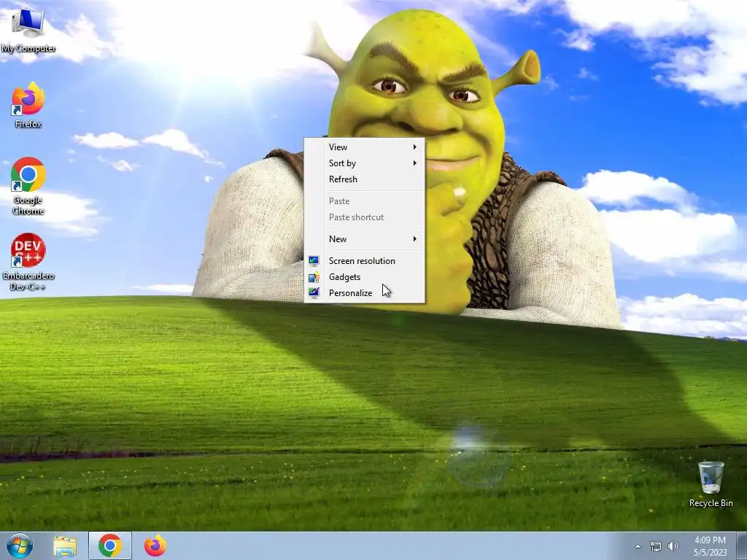The width and height of the screenshot is (747, 560).
Task: Open Screen resolution from the context menu
Action: 365,261
